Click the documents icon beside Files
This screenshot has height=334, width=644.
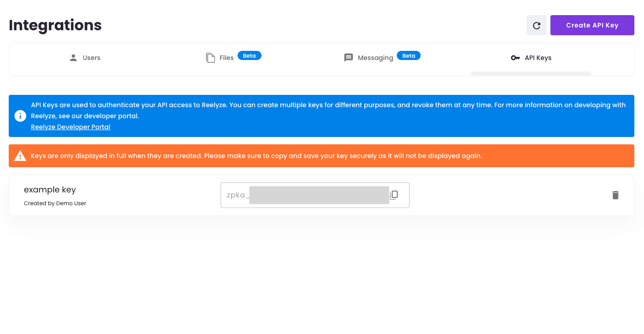tap(211, 58)
